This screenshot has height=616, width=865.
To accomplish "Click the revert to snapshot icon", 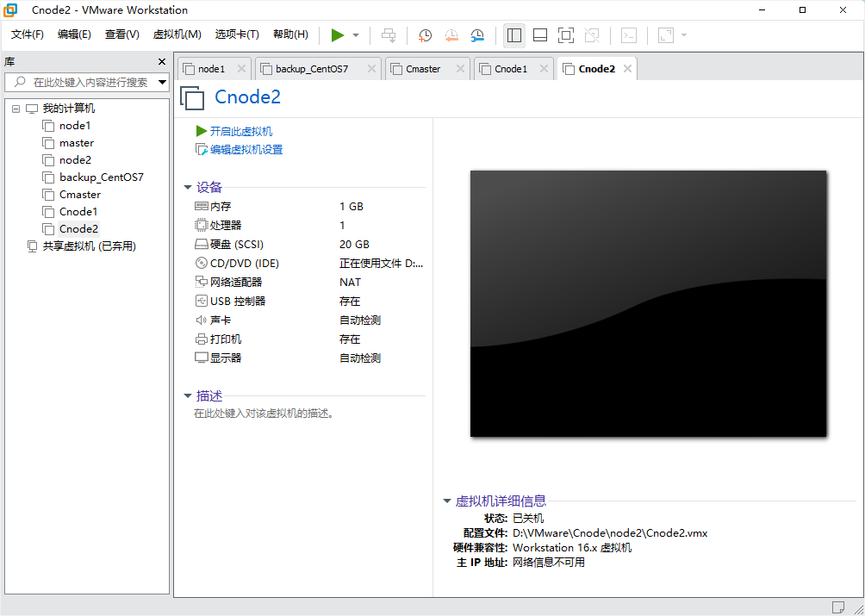I will point(451,35).
